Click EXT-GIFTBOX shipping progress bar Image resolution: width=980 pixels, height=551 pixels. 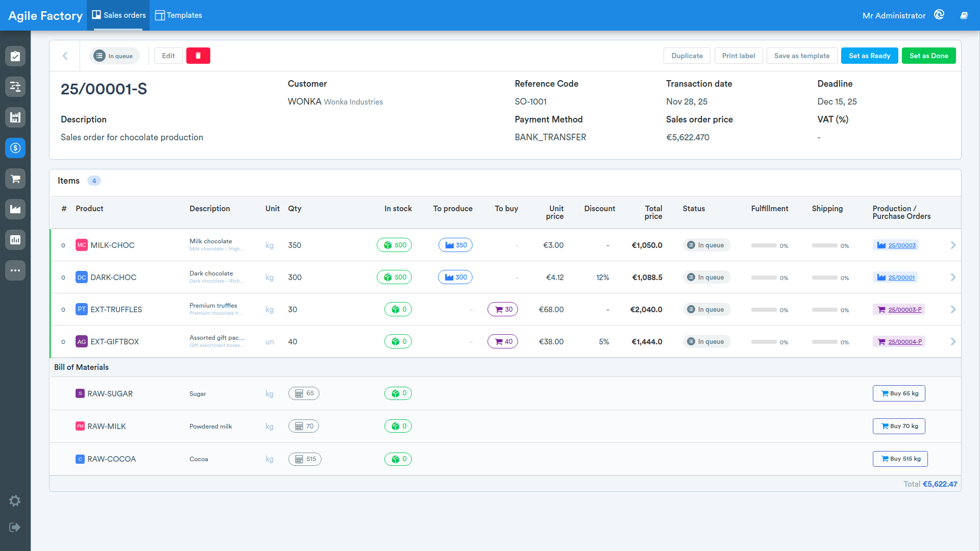[825, 342]
